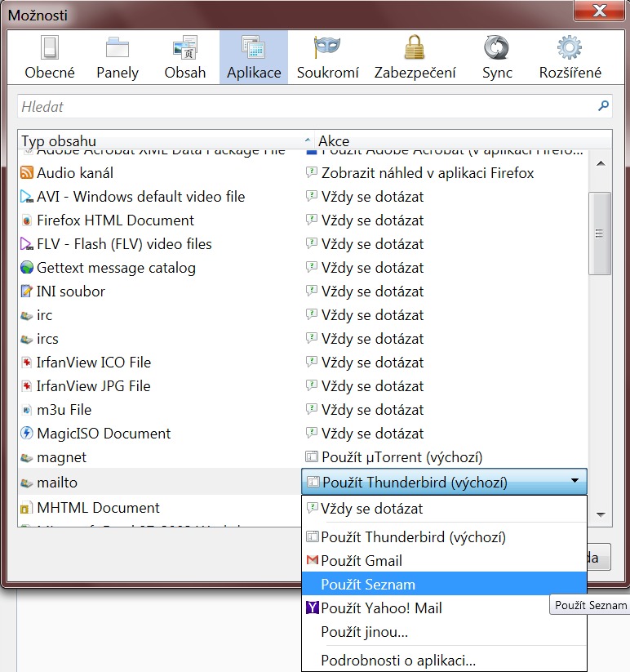Viewport: 630px width, 672px height.
Task: Click the Firefox HTML Document icon
Action: [27, 220]
